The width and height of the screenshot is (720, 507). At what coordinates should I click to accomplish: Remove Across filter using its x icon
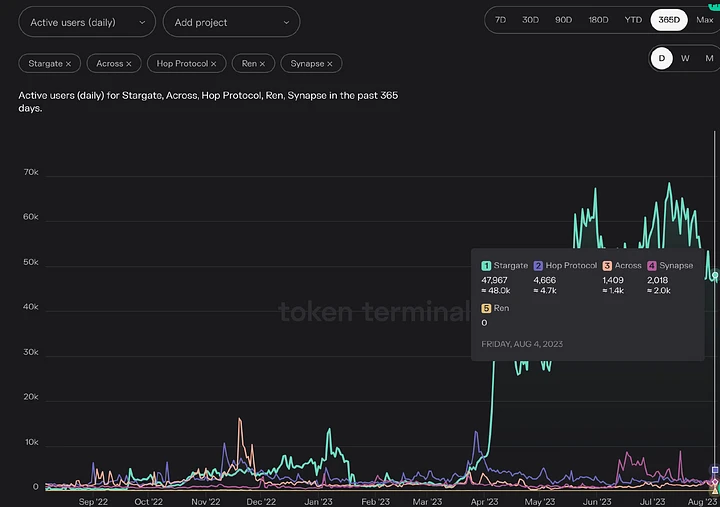point(128,64)
